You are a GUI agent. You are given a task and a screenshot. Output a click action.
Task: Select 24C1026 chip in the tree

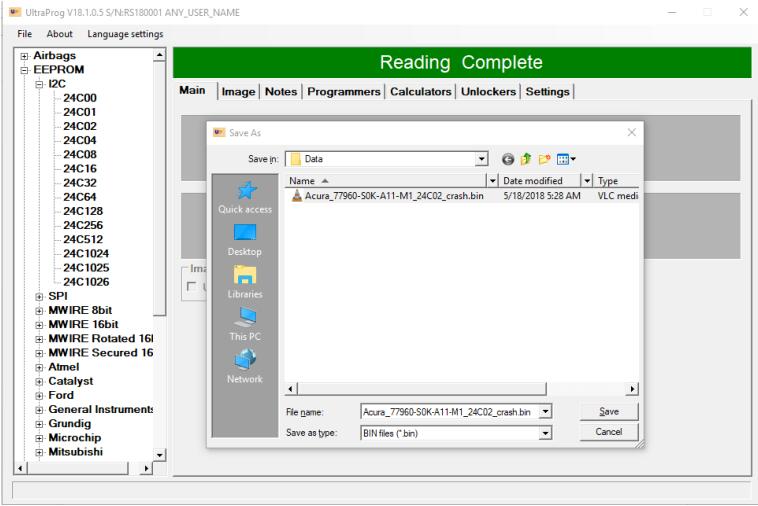[86, 282]
